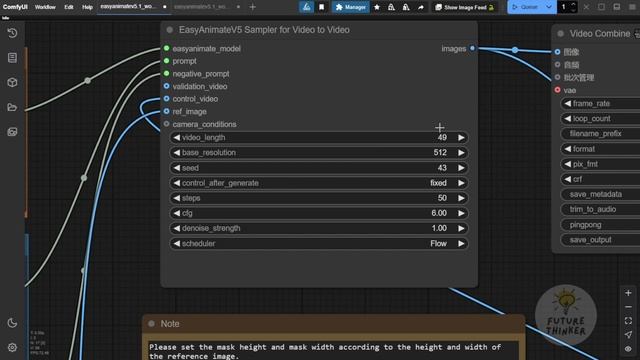This screenshot has height=360, width=640.
Task: Increase denoise_strength value
Action: tap(461, 228)
